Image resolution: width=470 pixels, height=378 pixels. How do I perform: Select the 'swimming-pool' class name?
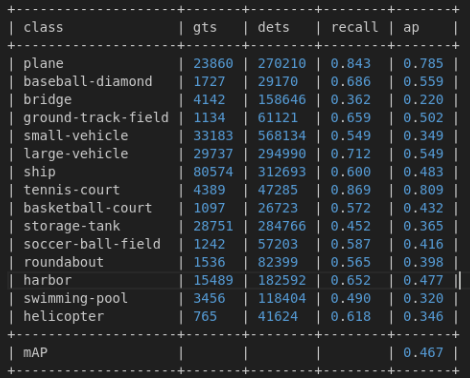[x=76, y=298]
